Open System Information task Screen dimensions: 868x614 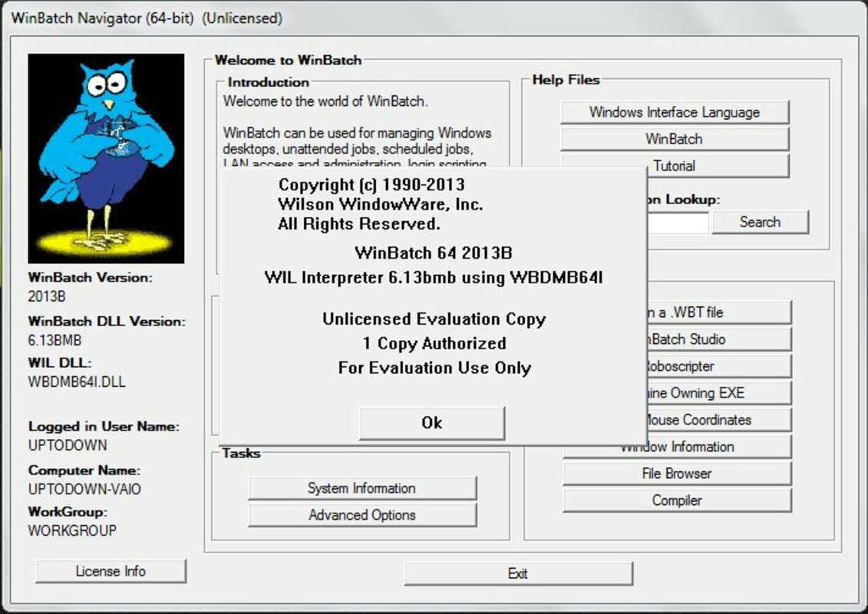point(362,488)
